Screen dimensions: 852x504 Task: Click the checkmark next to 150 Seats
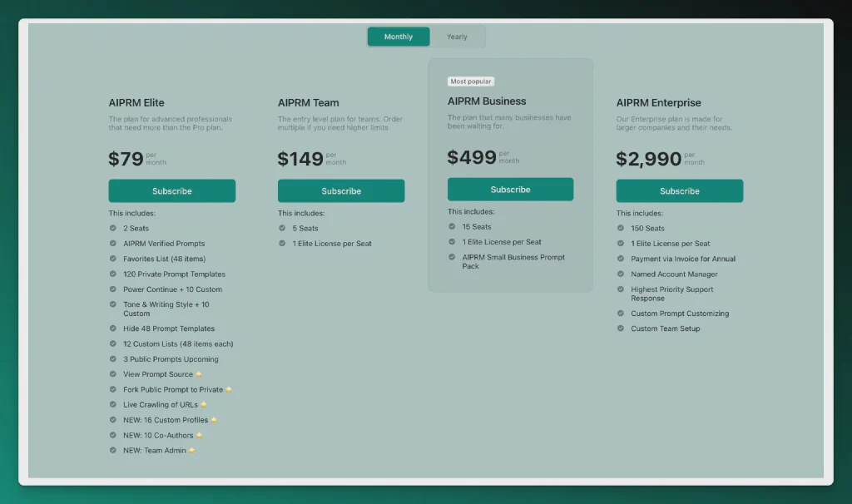[621, 228]
